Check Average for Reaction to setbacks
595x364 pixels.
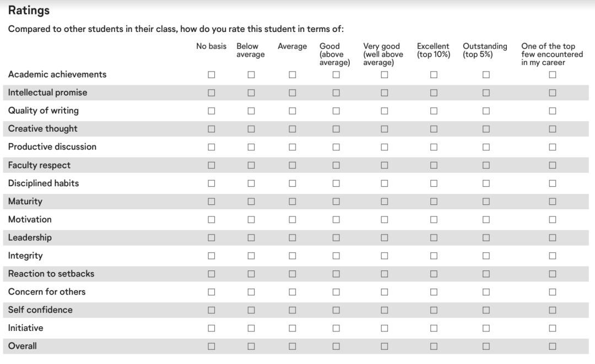[292, 274]
